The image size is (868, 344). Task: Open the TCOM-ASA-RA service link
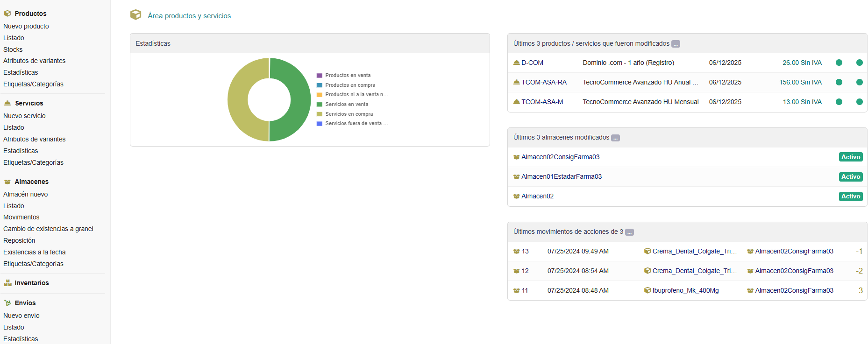click(544, 82)
